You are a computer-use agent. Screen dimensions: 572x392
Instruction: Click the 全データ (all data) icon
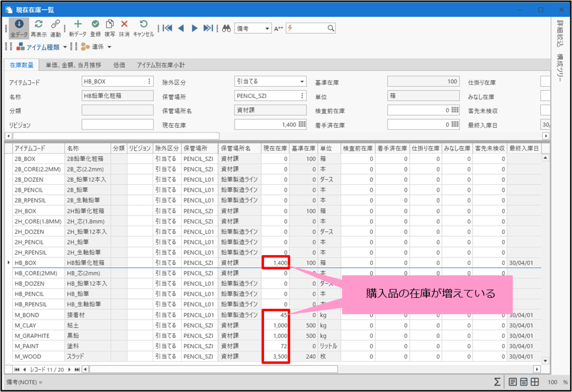click(x=19, y=24)
